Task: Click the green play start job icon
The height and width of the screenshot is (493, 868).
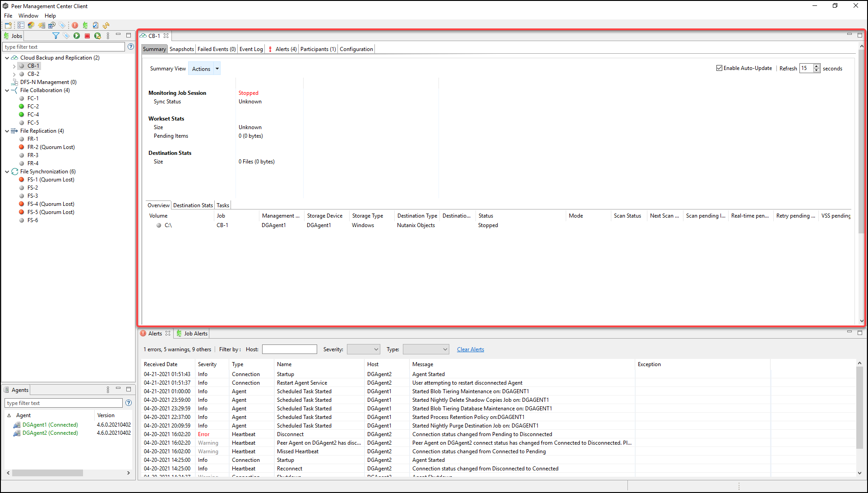Action: tap(77, 36)
